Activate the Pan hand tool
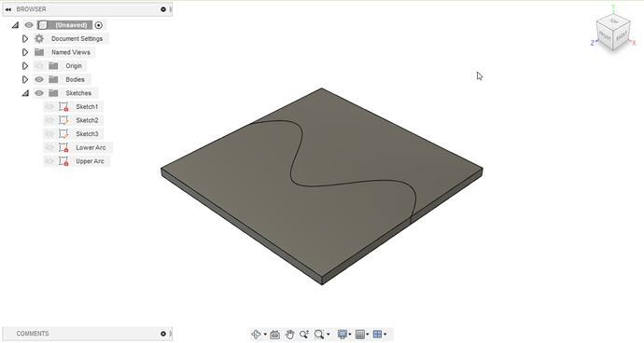Screen dimensions: 644x343 tap(290, 335)
